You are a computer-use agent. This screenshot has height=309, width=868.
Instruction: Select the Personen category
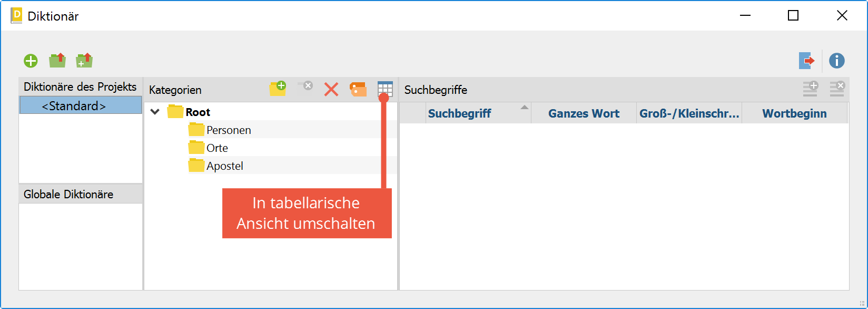(220, 130)
